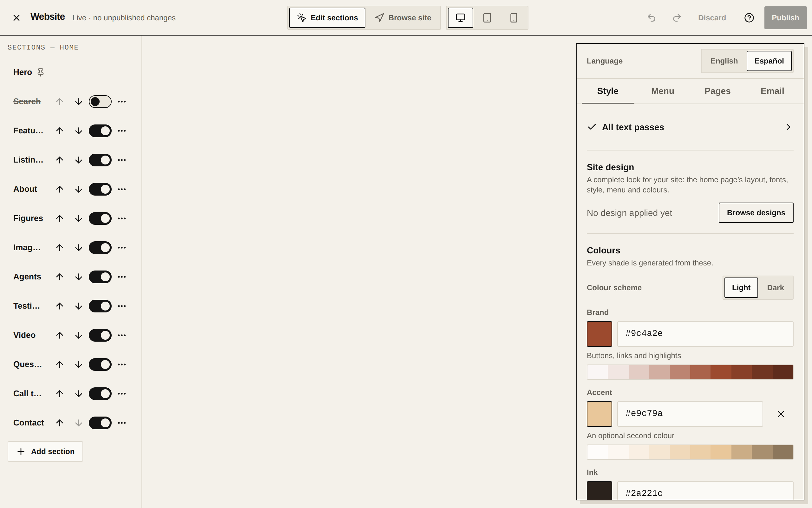Select Edit sections mode
812x508 pixels.
[x=327, y=18]
